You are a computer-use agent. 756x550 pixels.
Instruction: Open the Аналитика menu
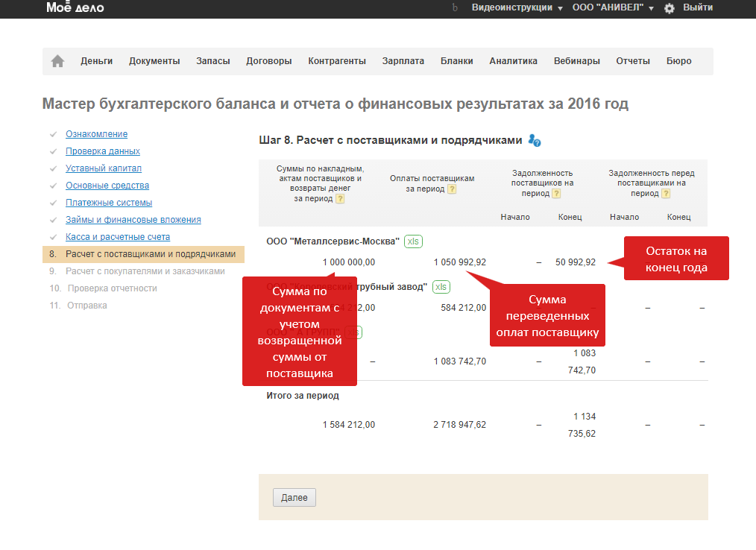[x=513, y=61]
